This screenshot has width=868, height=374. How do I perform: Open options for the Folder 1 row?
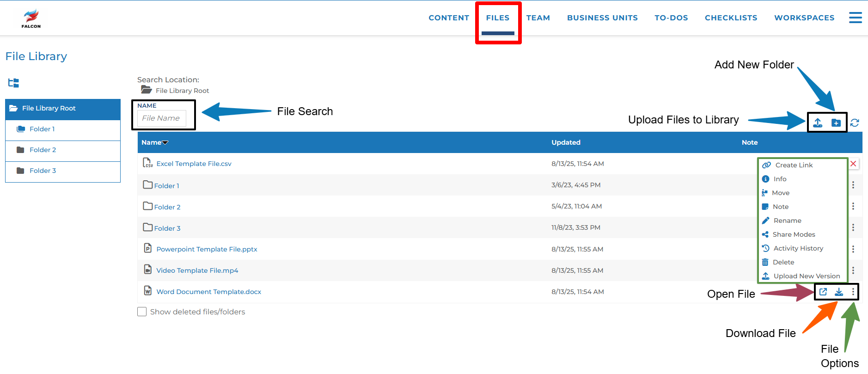coord(853,185)
